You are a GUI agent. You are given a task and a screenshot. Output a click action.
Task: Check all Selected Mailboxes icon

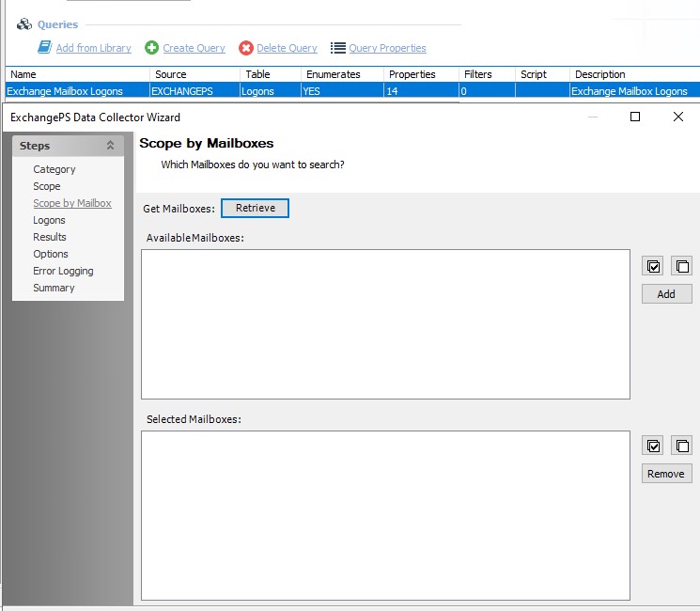coord(654,446)
